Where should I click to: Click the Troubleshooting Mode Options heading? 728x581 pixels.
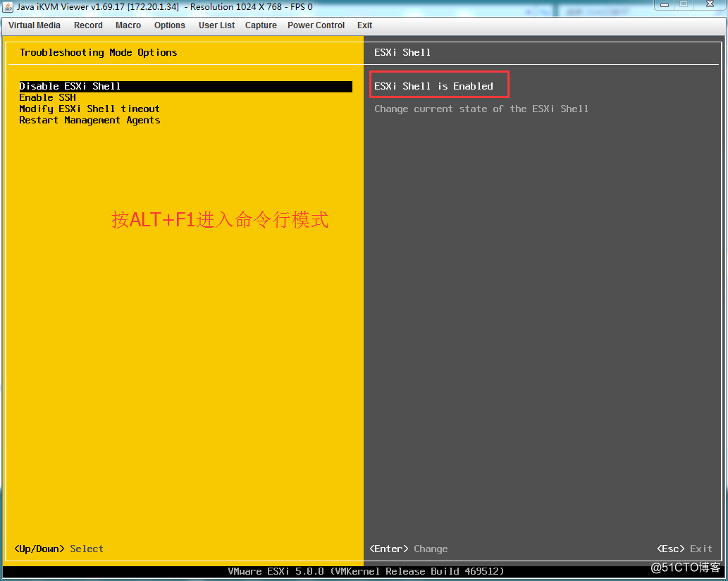[x=99, y=52]
